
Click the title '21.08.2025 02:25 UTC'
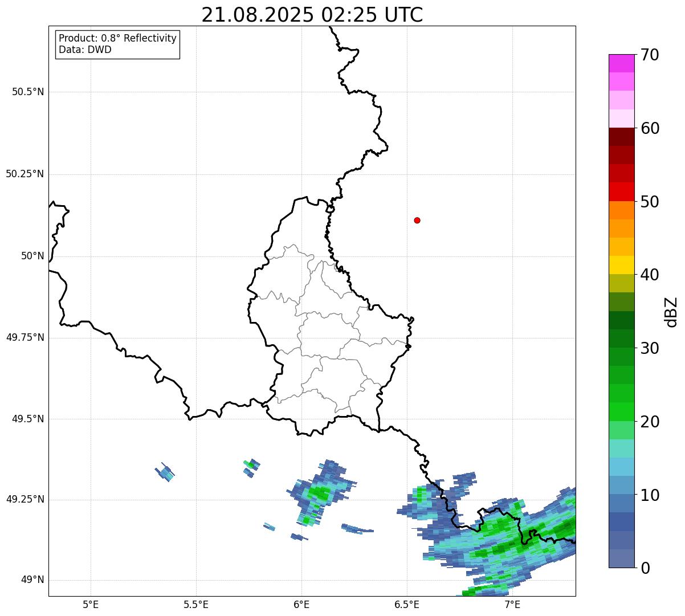(312, 15)
